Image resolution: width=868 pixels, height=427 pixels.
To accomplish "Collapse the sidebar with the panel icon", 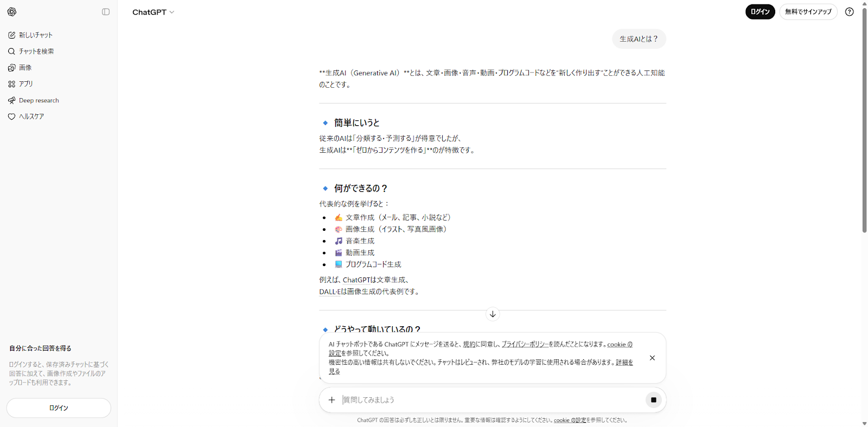I will click(106, 12).
